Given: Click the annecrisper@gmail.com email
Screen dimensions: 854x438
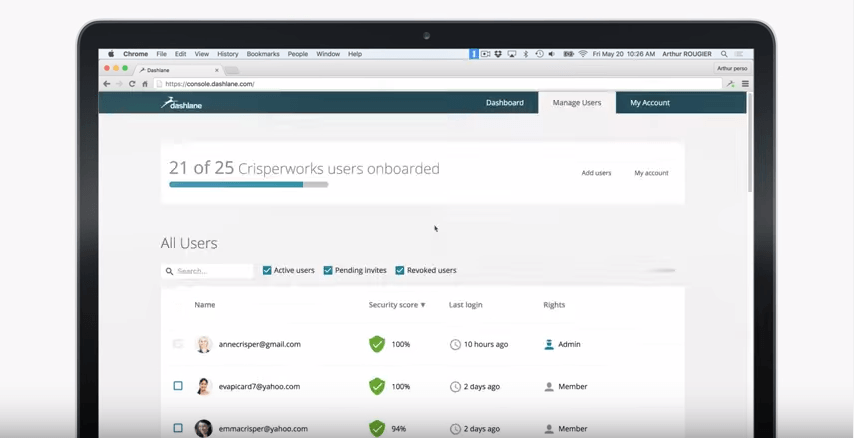Looking at the screenshot, I should pyautogui.click(x=259, y=344).
